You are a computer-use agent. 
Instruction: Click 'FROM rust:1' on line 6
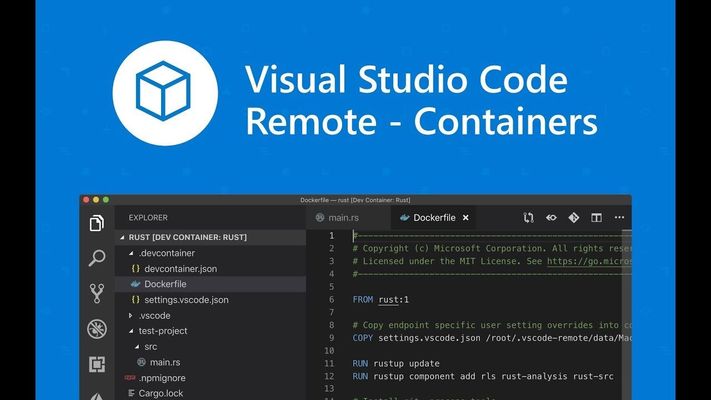pyautogui.click(x=381, y=299)
